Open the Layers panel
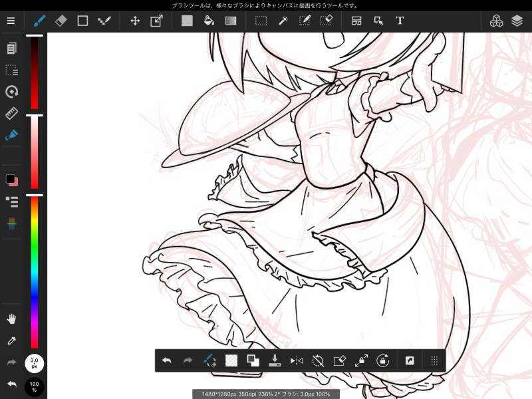The image size is (532, 399). (x=517, y=21)
